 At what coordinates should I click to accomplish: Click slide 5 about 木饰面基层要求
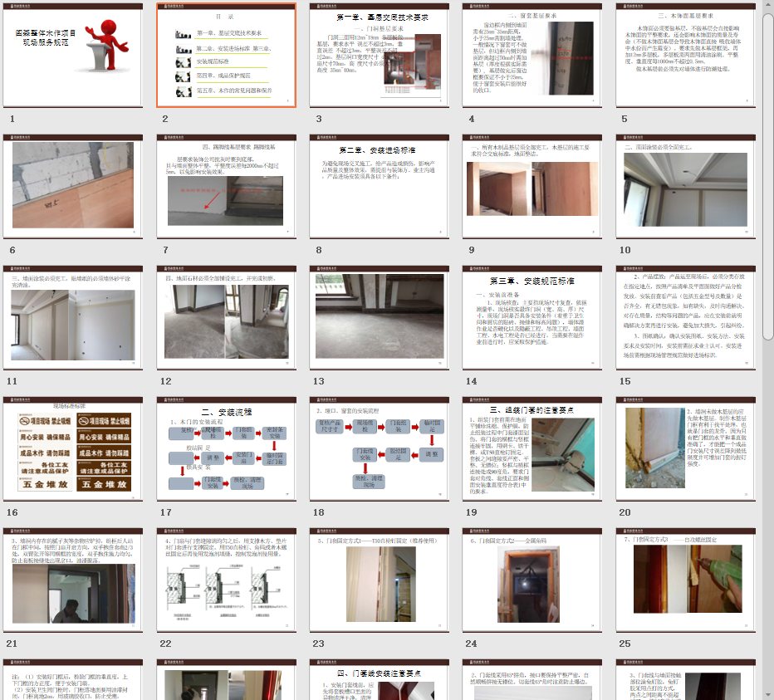pos(685,55)
